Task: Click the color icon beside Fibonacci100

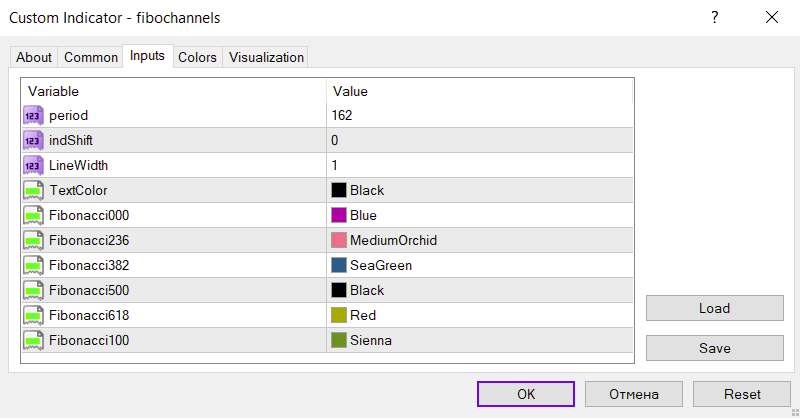Action: (32, 340)
